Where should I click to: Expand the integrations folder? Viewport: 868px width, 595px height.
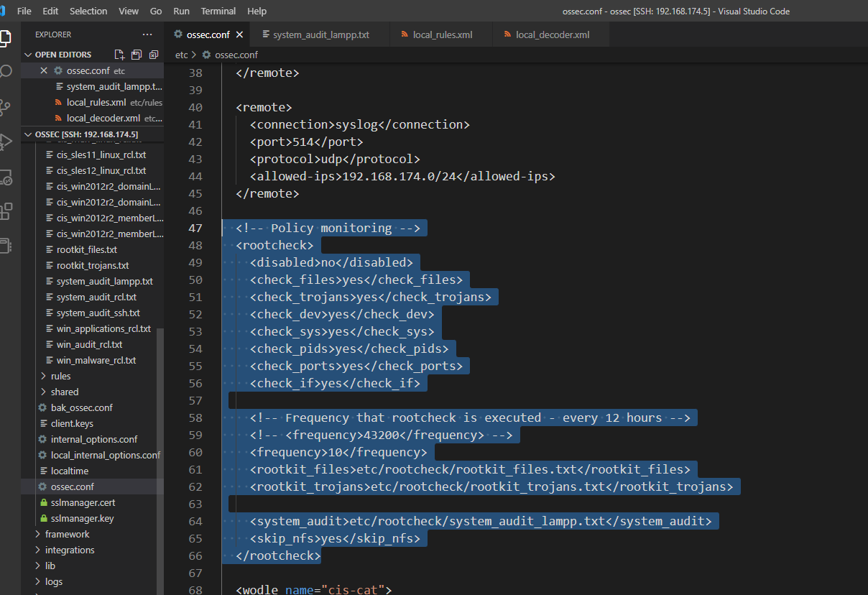tap(65, 550)
